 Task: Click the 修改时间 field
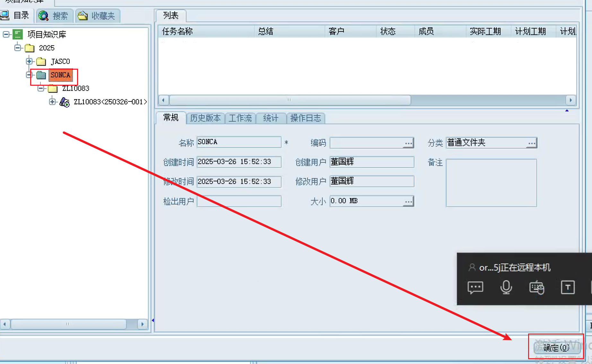tap(239, 182)
